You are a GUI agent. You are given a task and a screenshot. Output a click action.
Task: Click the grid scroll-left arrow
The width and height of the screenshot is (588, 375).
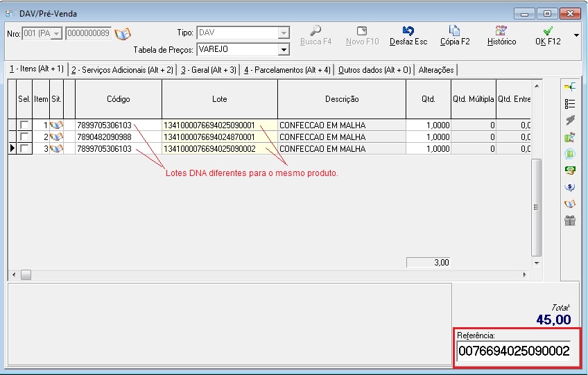click(x=14, y=275)
